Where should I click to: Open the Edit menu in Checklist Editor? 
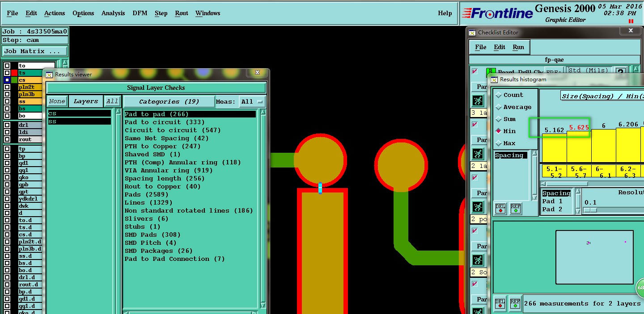click(x=500, y=47)
